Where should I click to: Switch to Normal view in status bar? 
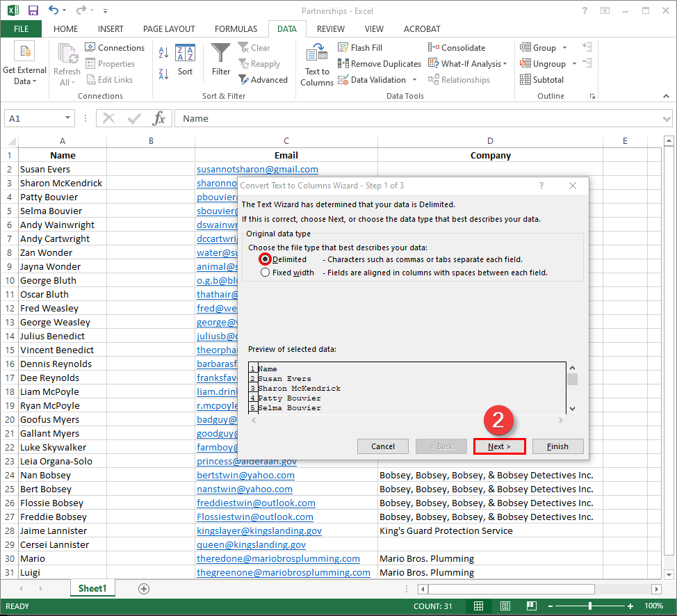tap(478, 606)
